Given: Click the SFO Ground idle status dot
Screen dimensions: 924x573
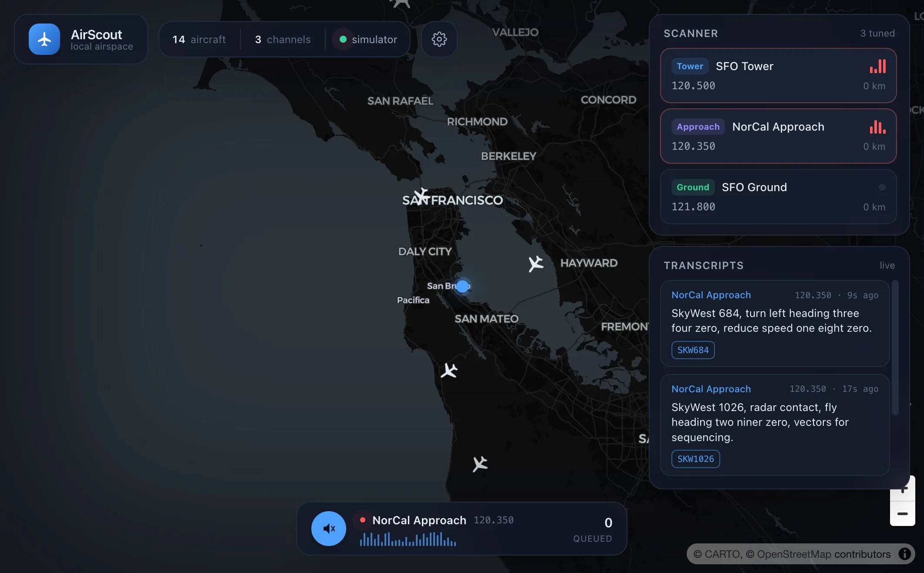Looking at the screenshot, I should pos(882,187).
